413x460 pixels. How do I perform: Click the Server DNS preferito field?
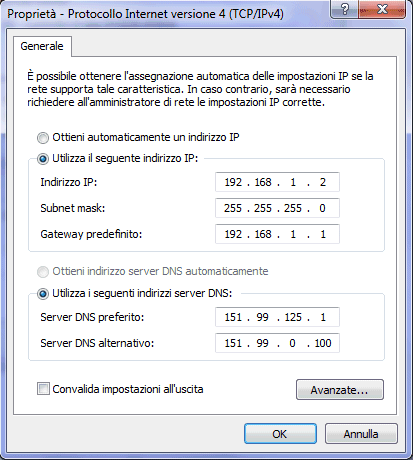(x=277, y=317)
